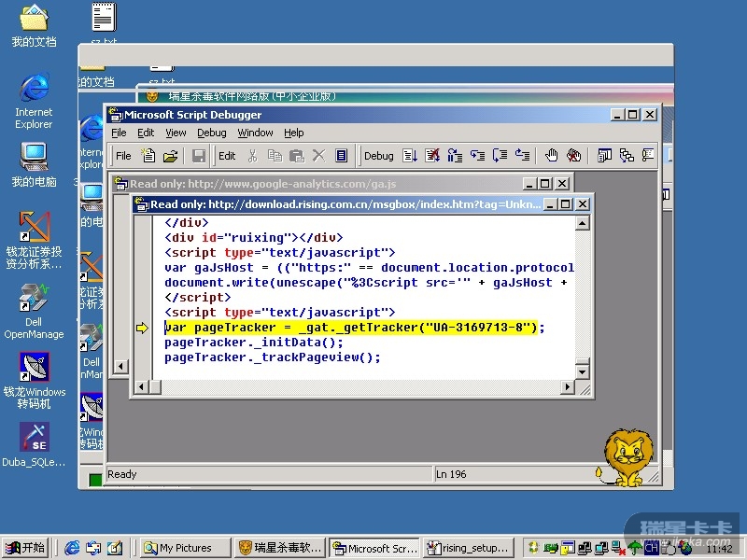Create a new file in Script Debugger
The height and width of the screenshot is (560, 747).
coord(148,155)
